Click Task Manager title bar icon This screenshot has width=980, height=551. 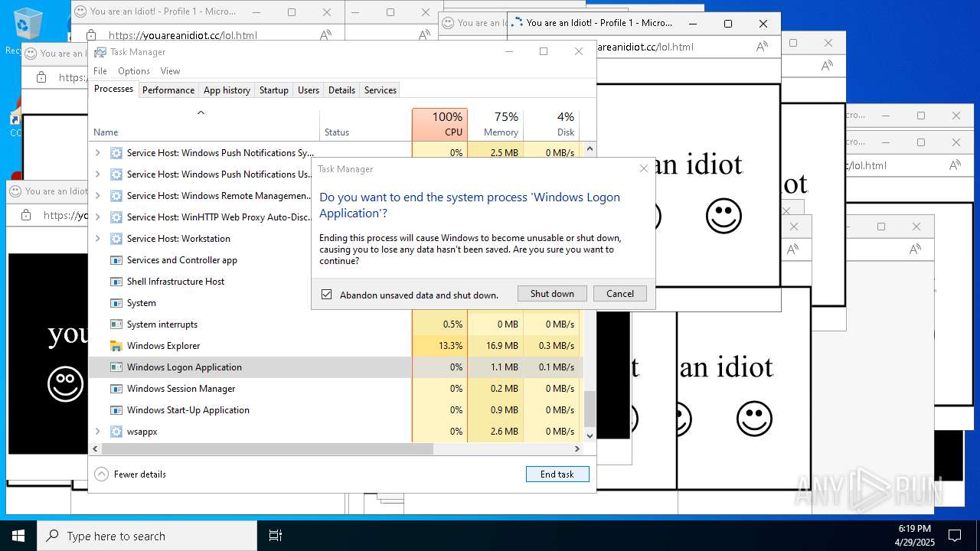100,52
